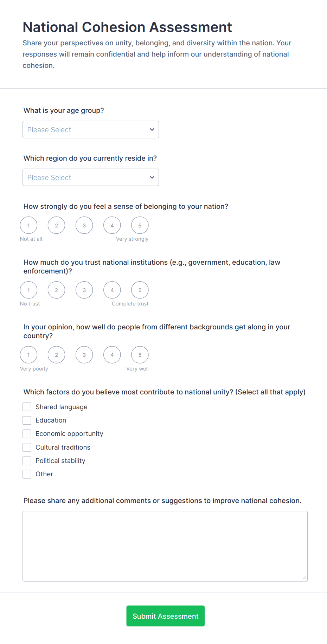
Task: Select rating 3 for trust in institutions
Action: [x=84, y=290]
